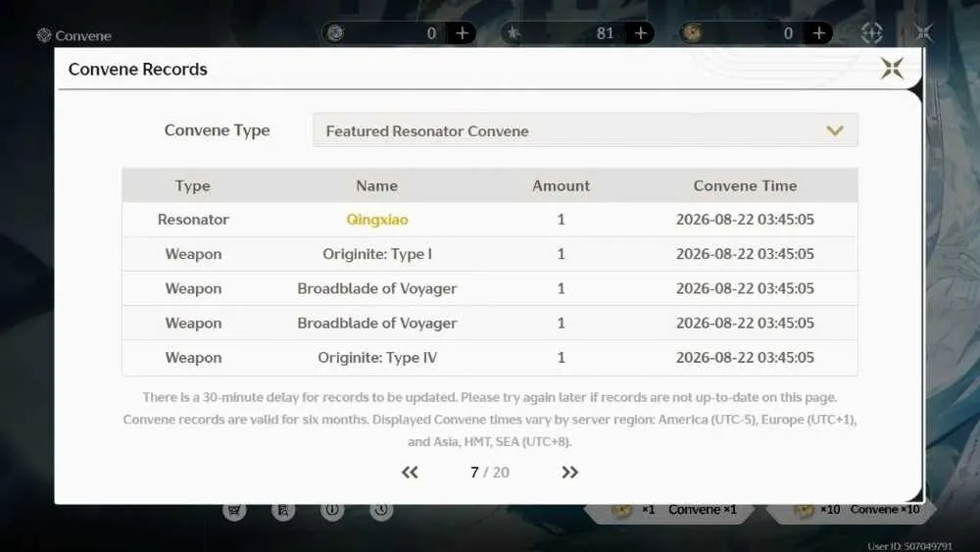Select the Featured Resonator Convene combo box
Screen dimensions: 980x552
[x=585, y=130]
